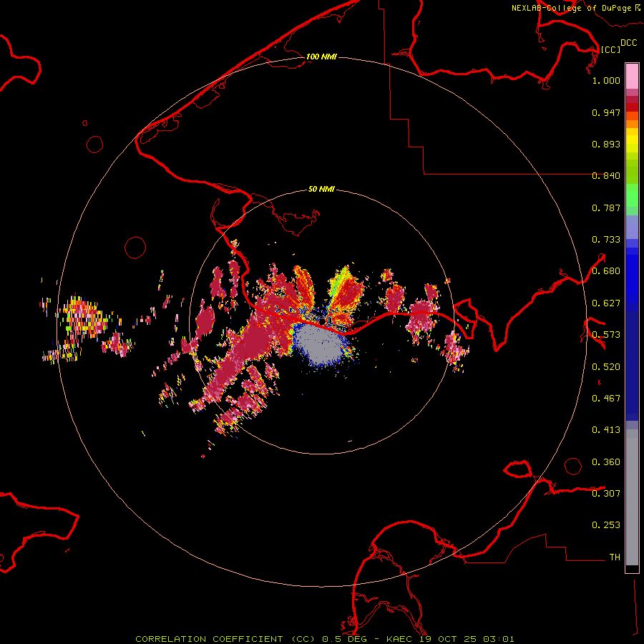Click the 0.253 color scale label
This screenshot has width=644, height=644.
(x=606, y=525)
